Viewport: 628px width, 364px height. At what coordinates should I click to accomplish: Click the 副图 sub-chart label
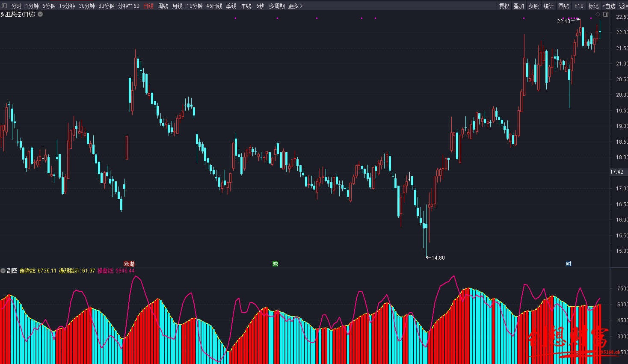click(12, 271)
